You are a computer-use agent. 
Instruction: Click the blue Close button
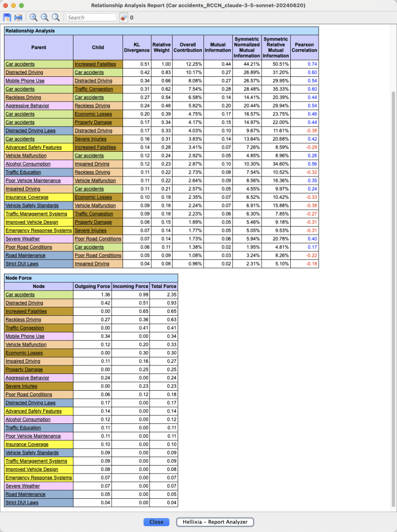tap(156, 522)
